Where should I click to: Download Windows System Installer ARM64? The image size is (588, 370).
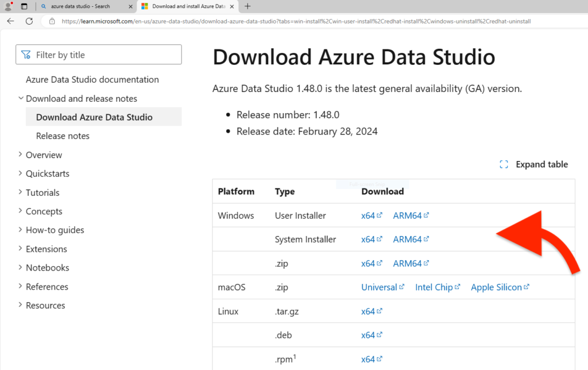411,240
